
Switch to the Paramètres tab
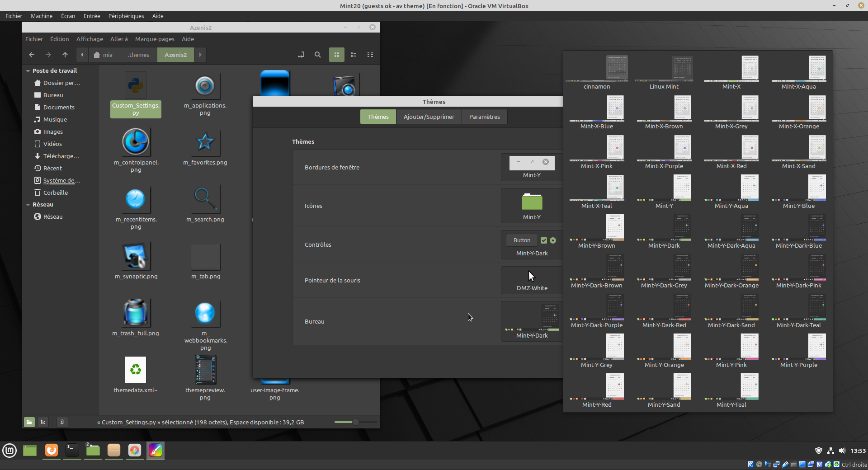(485, 117)
